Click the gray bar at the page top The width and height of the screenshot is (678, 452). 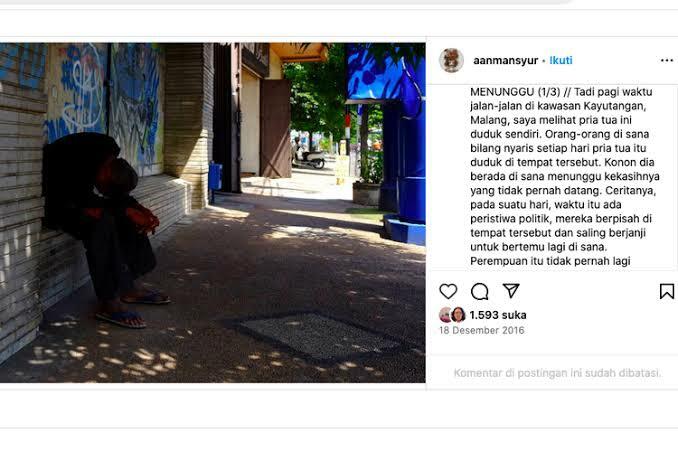(285, 2)
